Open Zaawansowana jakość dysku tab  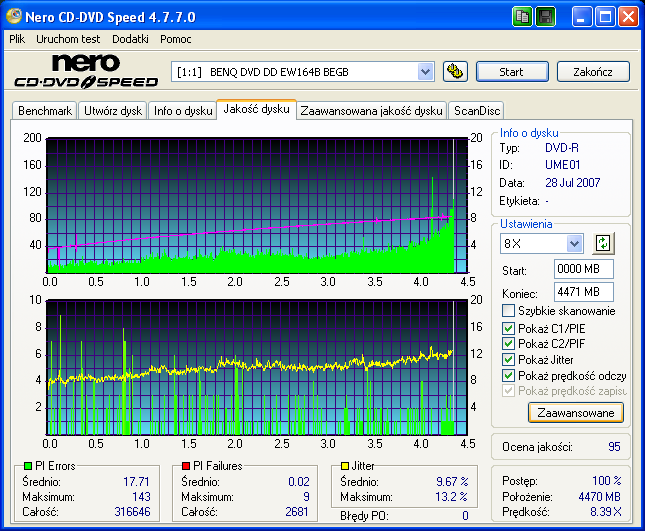pyautogui.click(x=371, y=111)
